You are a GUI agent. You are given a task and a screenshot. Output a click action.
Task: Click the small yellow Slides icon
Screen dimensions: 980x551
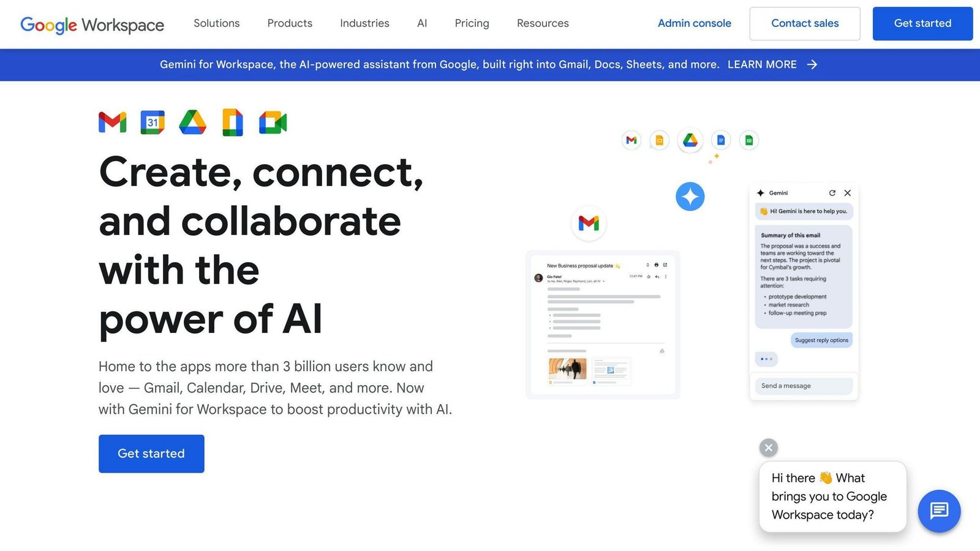(x=660, y=140)
